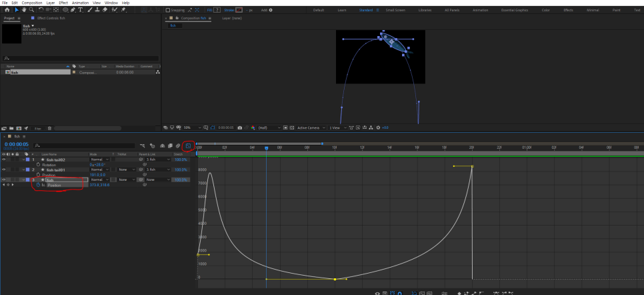Pick the Hand tool
Image resolution: width=644 pixels, height=295 pixels.
click(24, 9)
